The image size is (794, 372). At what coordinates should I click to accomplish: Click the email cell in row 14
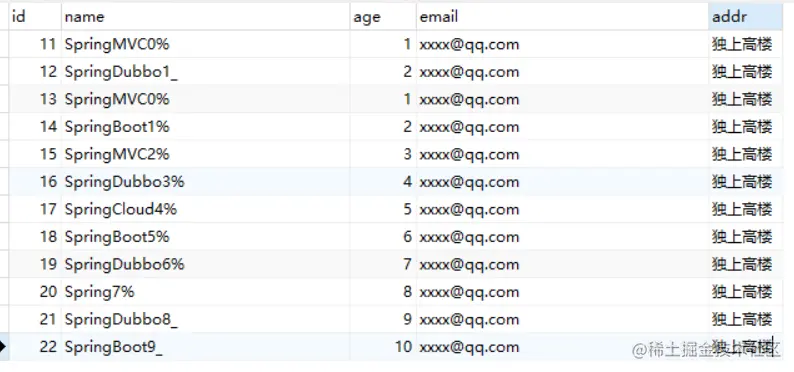point(563,127)
